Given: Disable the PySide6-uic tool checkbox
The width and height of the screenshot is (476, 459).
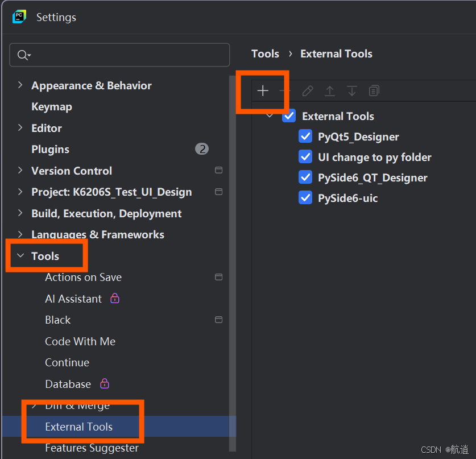Looking at the screenshot, I should [305, 198].
